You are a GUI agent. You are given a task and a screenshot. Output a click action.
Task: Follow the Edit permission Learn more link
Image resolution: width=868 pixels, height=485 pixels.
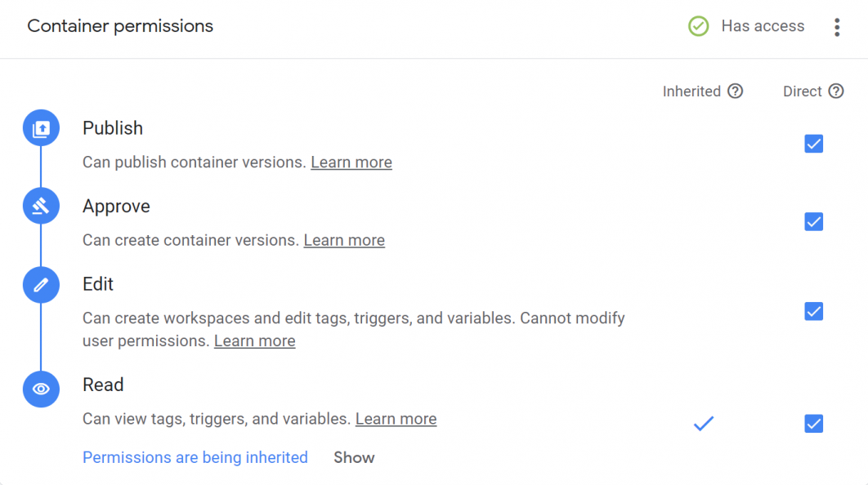coord(254,340)
